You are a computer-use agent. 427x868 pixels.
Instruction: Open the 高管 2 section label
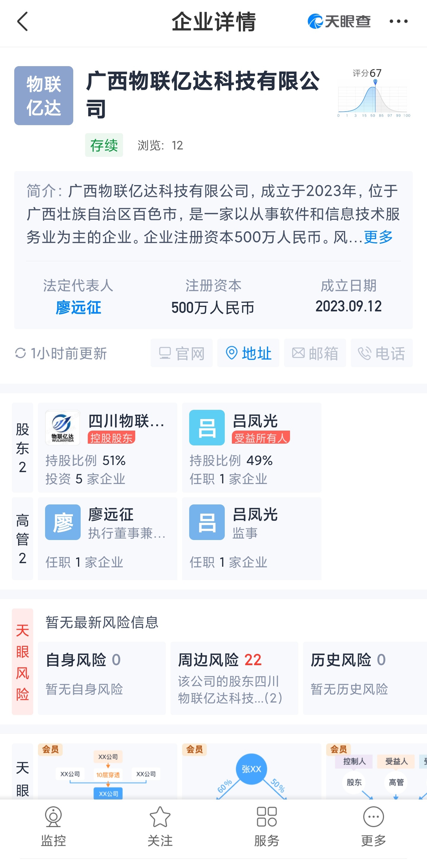click(x=23, y=539)
